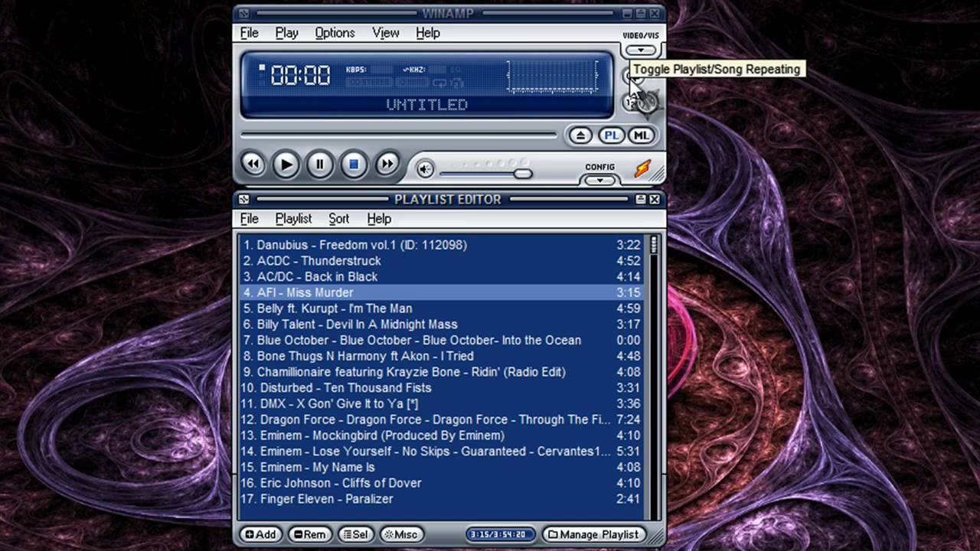This screenshot has height=551, width=980.
Task: Toggle the PL playlist editor button
Action: (x=611, y=135)
